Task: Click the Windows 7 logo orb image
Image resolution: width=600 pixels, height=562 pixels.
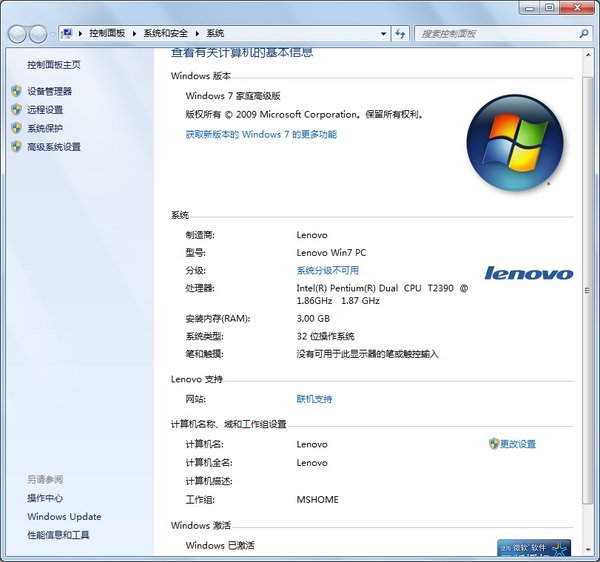Action: pos(515,143)
